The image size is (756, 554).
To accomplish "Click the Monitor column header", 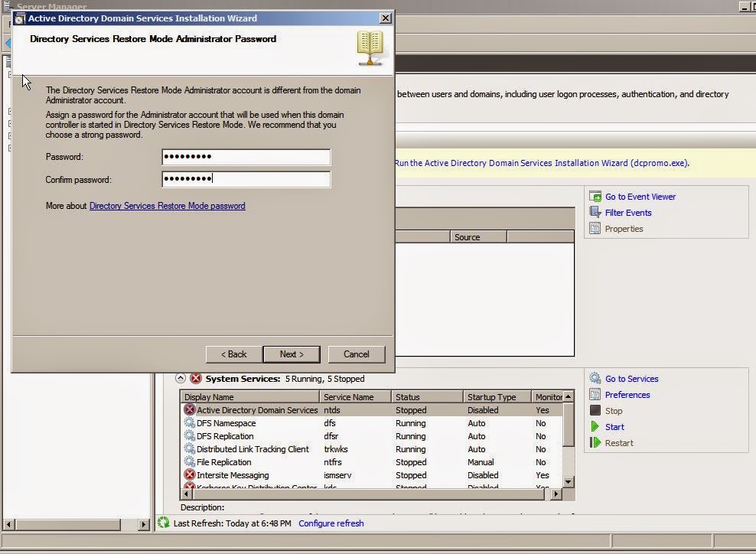I will tap(547, 397).
